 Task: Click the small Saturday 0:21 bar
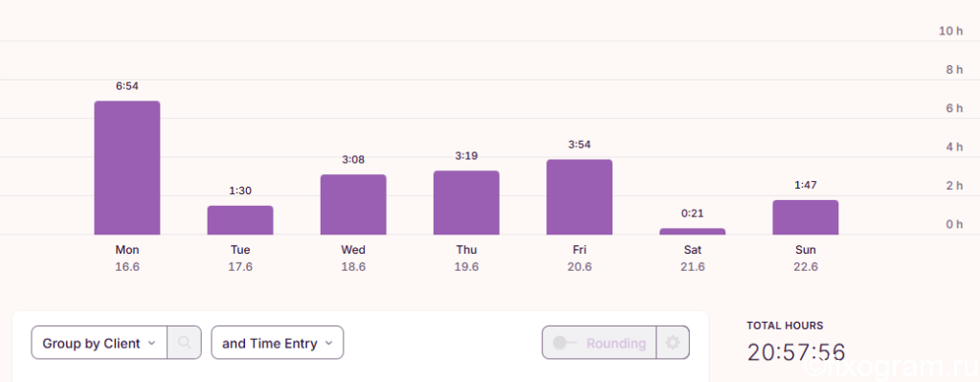tap(693, 232)
